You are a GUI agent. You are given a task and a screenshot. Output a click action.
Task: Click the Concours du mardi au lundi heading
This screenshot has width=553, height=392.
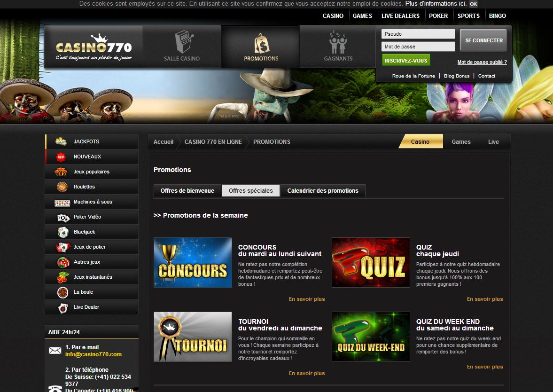coord(280,251)
